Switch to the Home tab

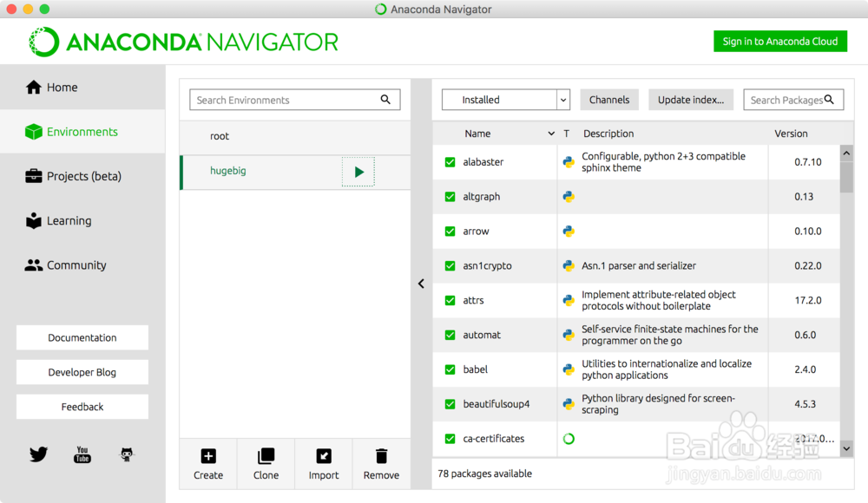62,88
